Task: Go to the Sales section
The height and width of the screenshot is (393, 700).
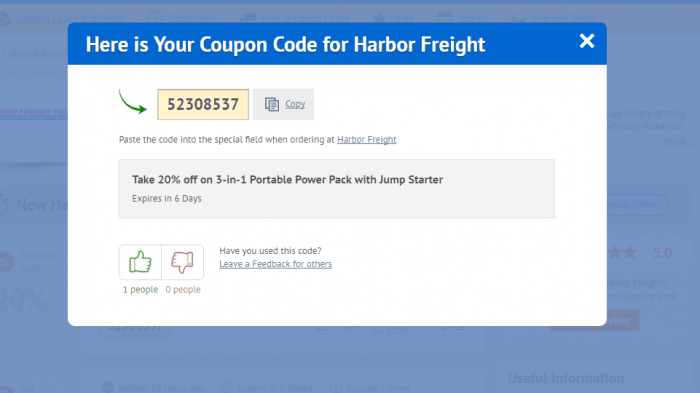Action: [393, 18]
